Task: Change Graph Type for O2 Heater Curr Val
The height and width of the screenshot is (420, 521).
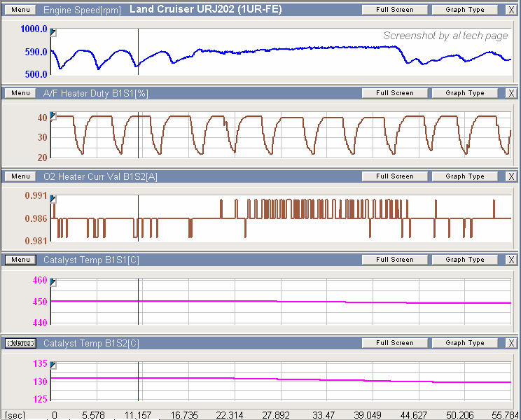Action: 465,176
